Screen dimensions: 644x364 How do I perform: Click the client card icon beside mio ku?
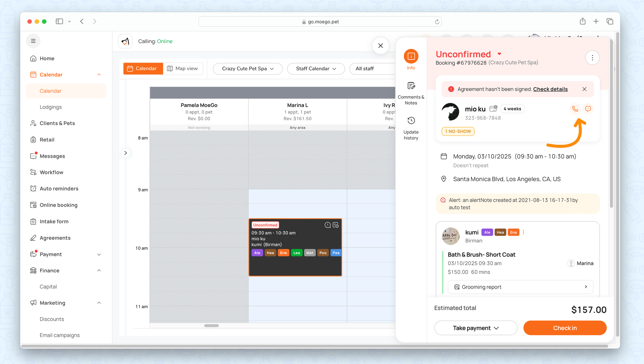(493, 108)
